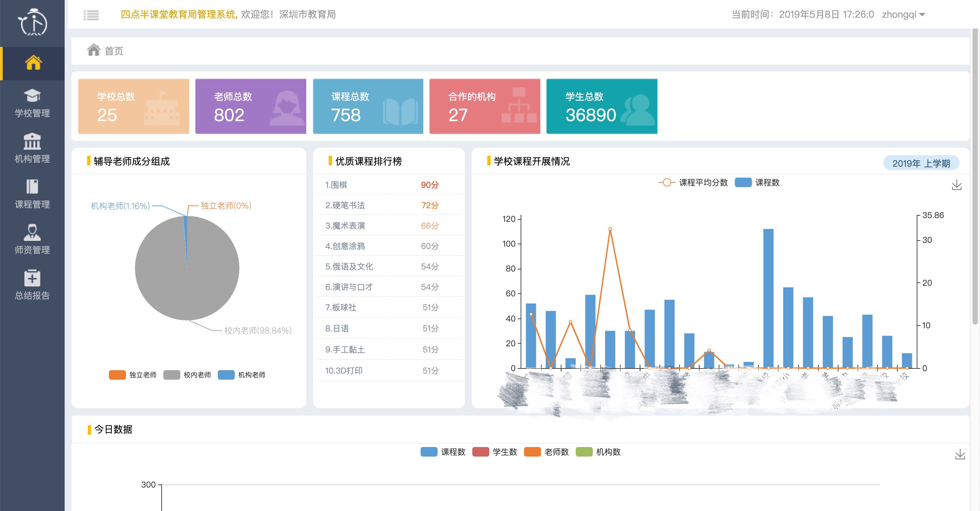This screenshot has width=980, height=511.
Task: Open 总结报告 in the sidebar
Action: pyautogui.click(x=32, y=285)
